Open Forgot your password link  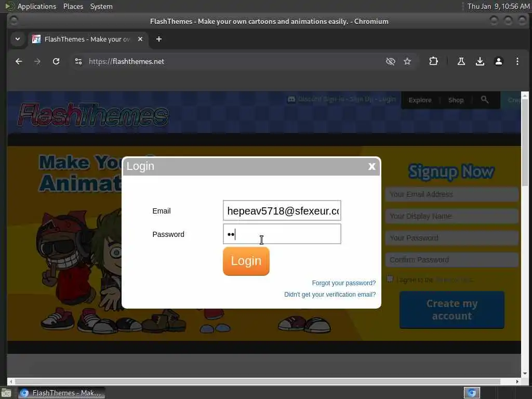pos(344,283)
